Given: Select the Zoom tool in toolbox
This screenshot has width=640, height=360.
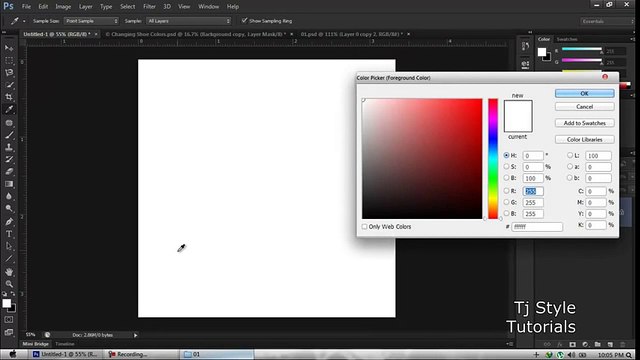Looking at the screenshot, I should [x=9, y=284].
